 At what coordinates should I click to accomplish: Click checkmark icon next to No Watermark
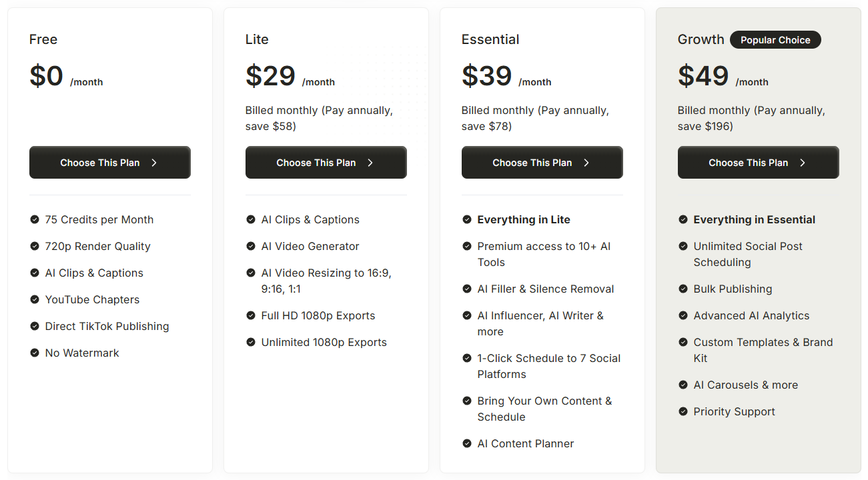(x=35, y=353)
